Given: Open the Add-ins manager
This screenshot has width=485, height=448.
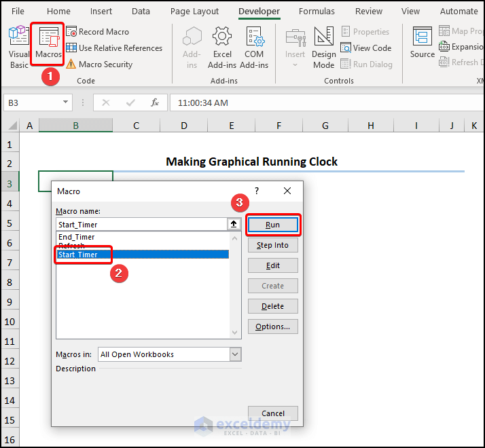Looking at the screenshot, I should tap(192, 47).
